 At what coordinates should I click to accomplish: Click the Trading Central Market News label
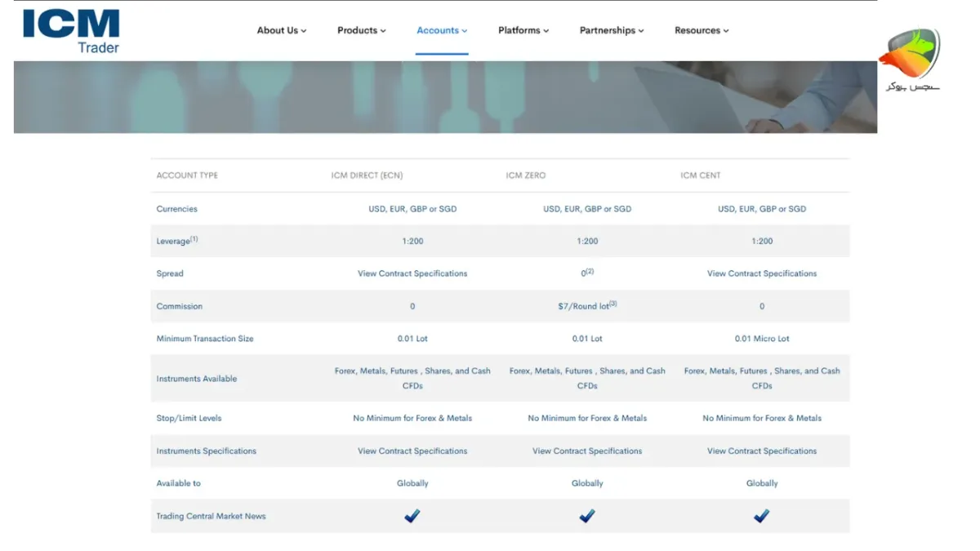tap(211, 516)
